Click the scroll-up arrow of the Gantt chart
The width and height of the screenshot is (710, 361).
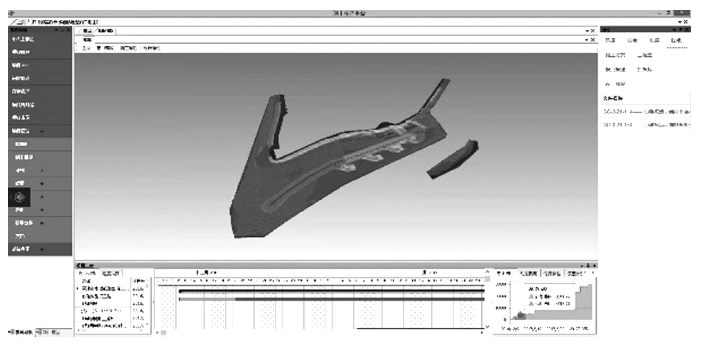coord(487,272)
